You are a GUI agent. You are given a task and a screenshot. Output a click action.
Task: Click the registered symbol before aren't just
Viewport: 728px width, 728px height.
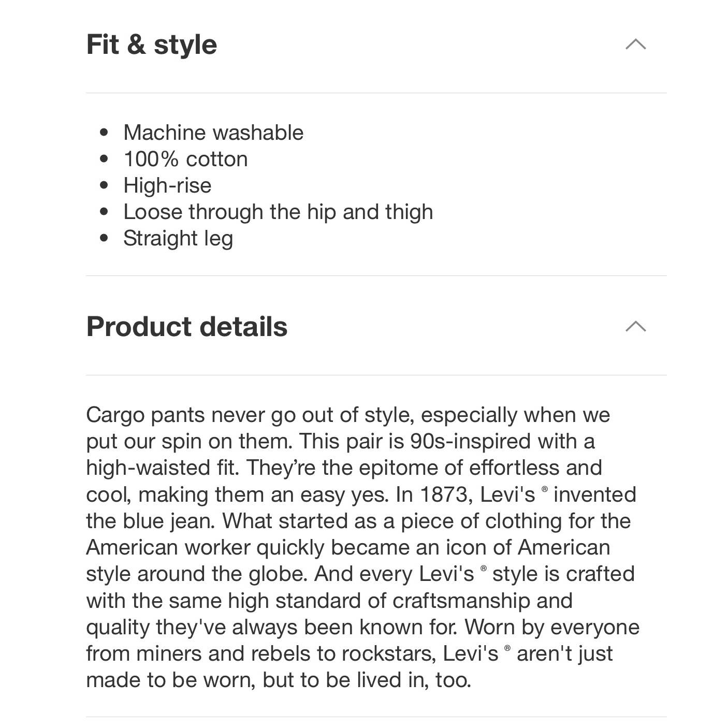[507, 648]
